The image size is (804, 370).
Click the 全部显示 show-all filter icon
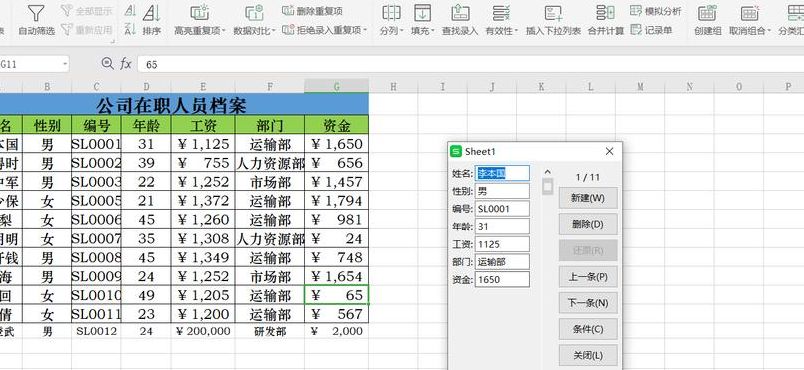pos(67,10)
